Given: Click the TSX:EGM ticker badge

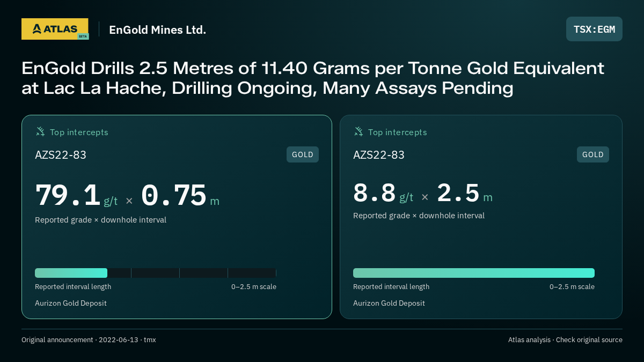Looking at the screenshot, I should tap(594, 29).
